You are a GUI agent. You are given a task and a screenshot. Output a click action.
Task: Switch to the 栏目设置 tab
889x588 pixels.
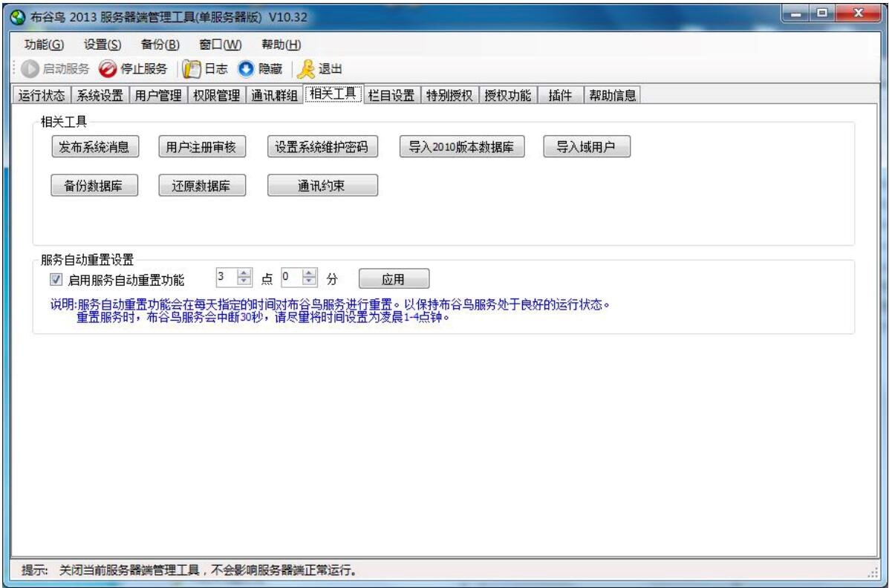click(x=391, y=95)
